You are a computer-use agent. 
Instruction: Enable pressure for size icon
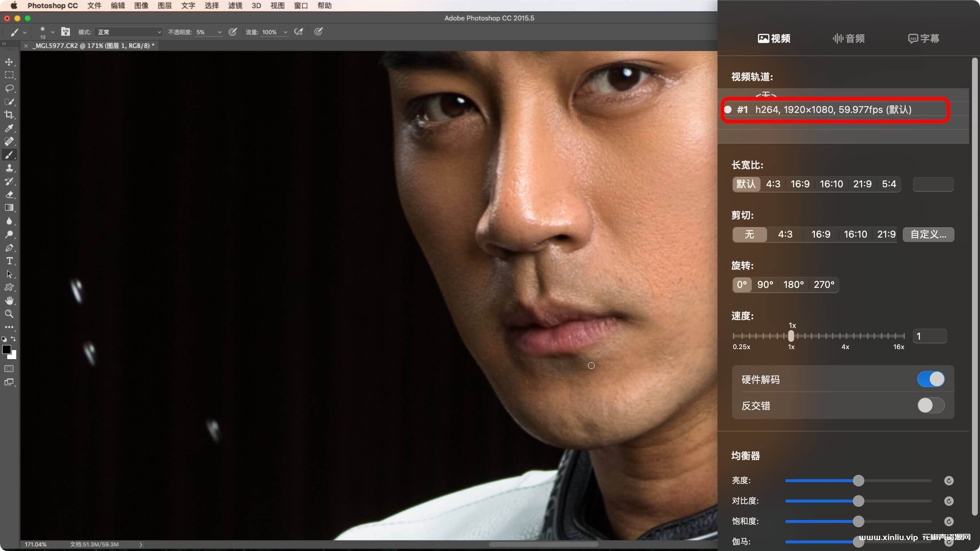pos(318,32)
